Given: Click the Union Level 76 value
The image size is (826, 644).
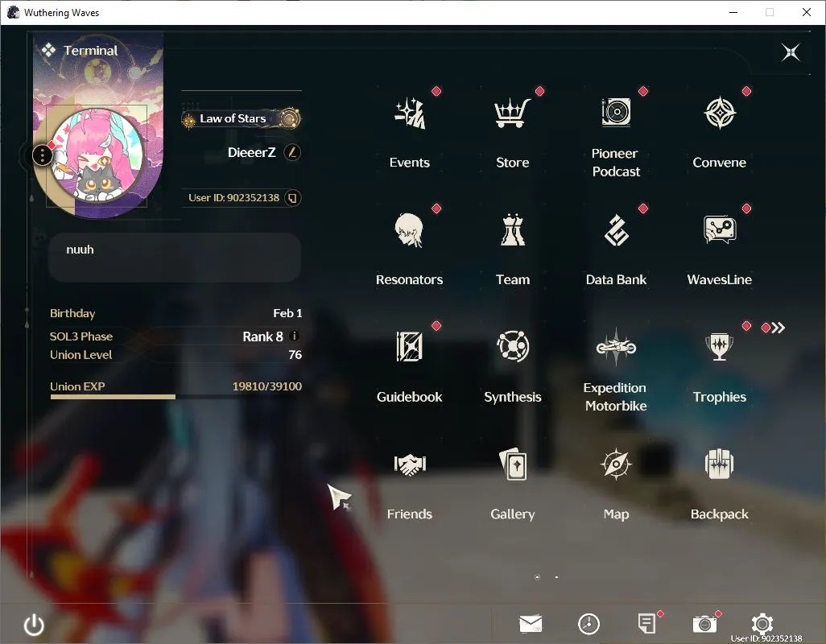Looking at the screenshot, I should pyautogui.click(x=295, y=355).
